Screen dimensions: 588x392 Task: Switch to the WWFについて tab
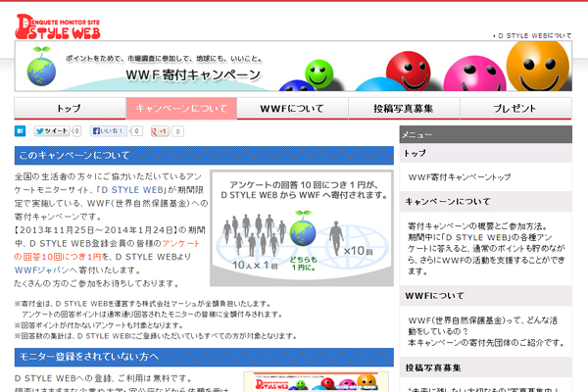tap(292, 109)
